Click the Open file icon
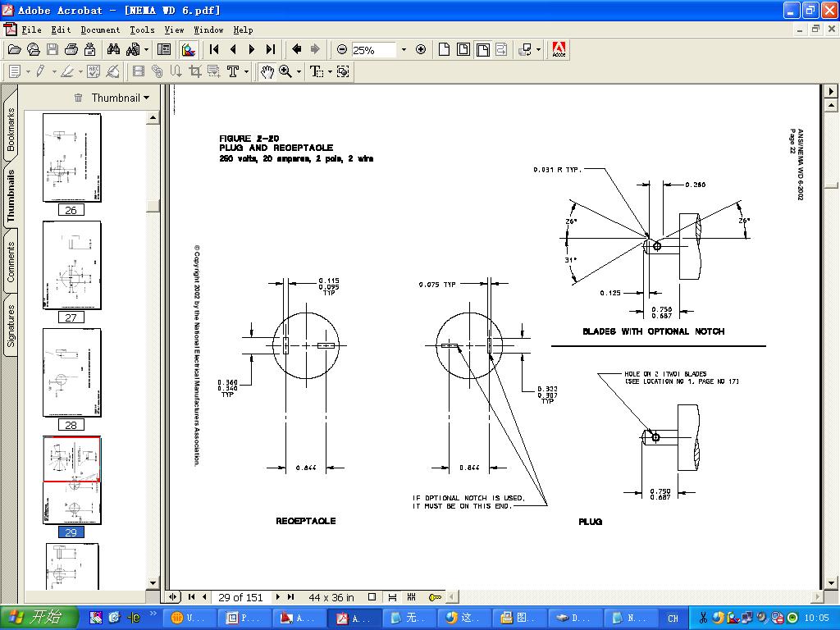Viewport: 840px width, 630px height. (x=15, y=50)
